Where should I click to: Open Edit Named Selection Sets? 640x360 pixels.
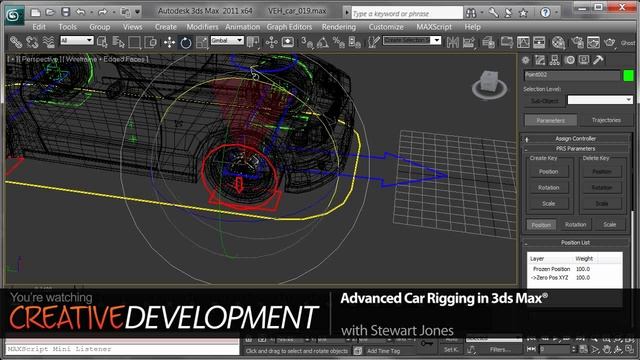pos(373,42)
